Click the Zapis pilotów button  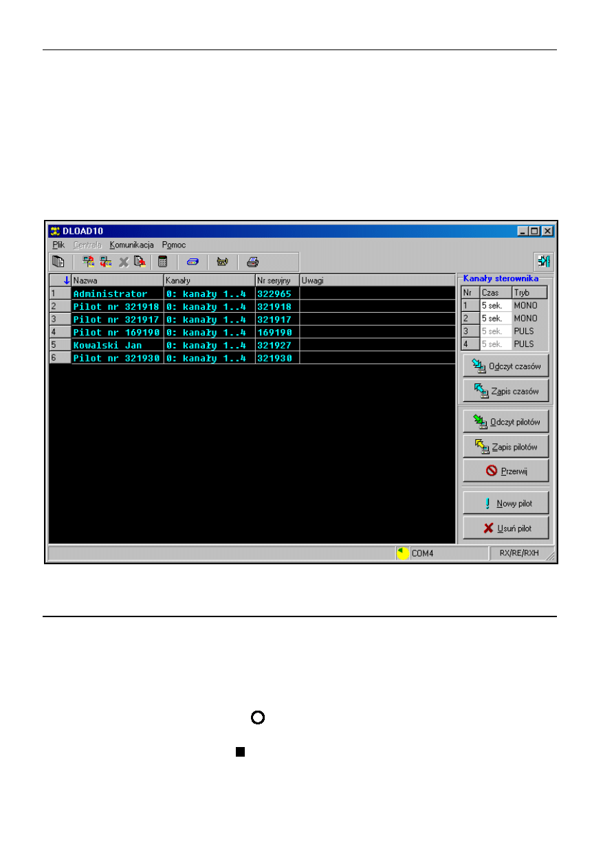[x=505, y=446]
